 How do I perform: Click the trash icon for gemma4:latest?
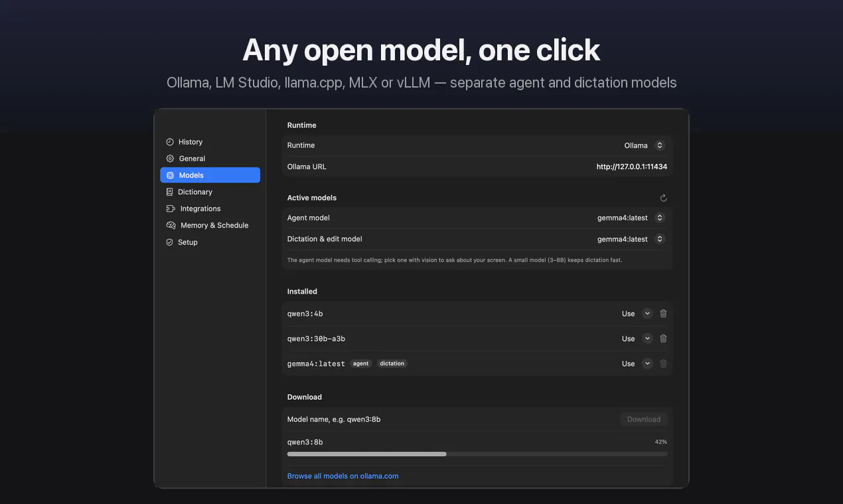(663, 363)
